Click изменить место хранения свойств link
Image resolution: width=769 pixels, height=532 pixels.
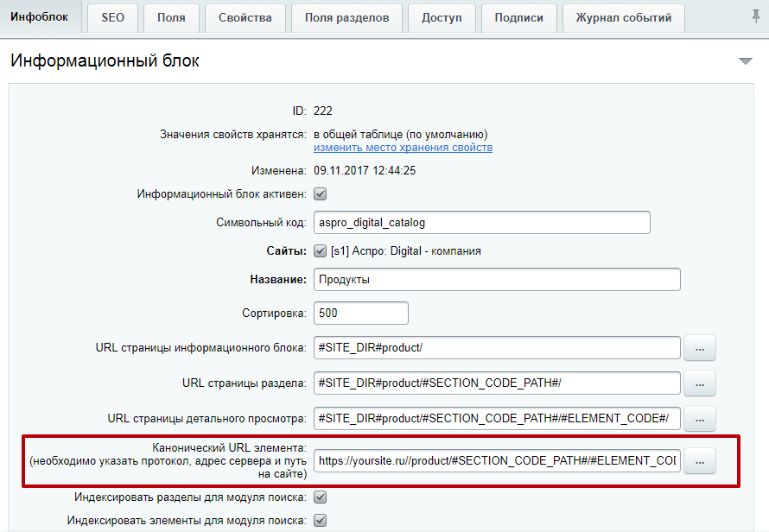pos(403,148)
